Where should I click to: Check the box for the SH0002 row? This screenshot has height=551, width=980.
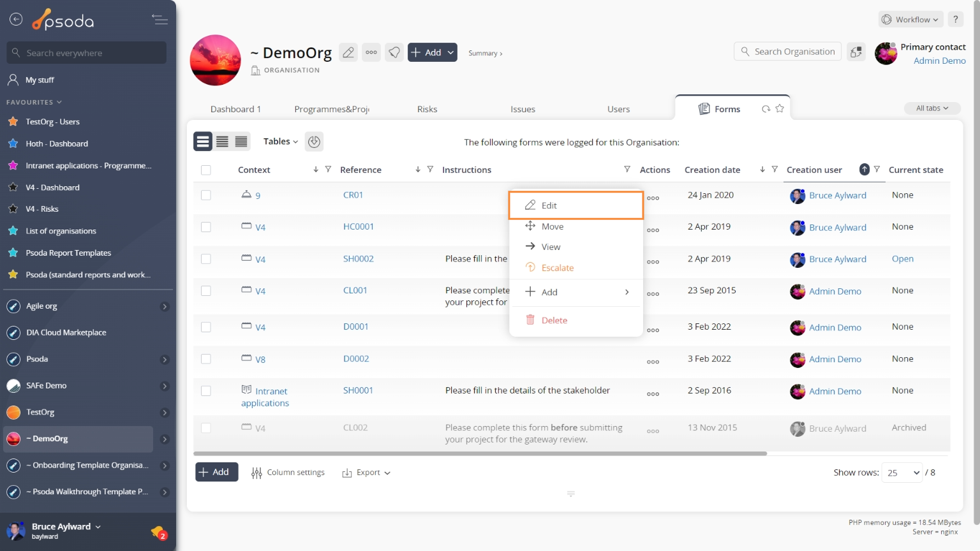[205, 259]
